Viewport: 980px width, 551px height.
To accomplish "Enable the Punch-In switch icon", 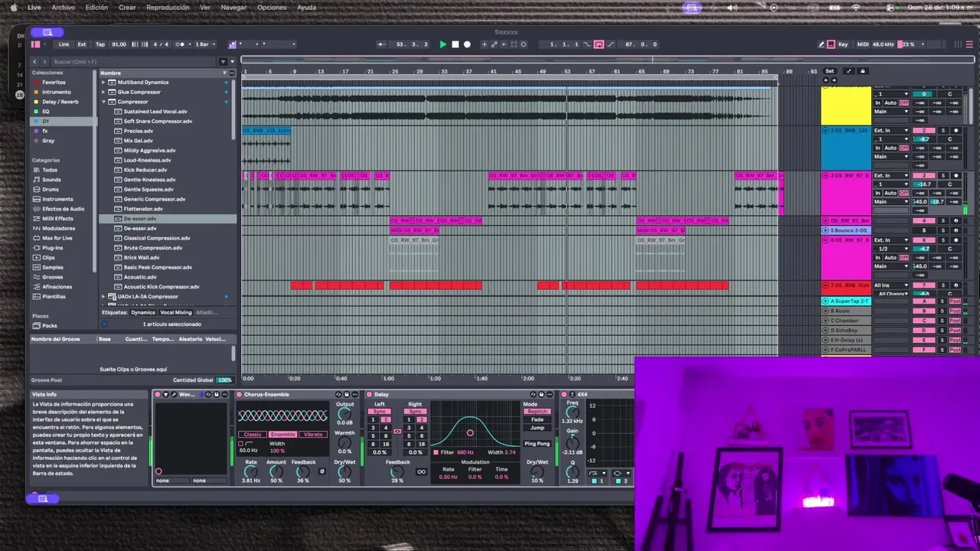I will pyautogui.click(x=586, y=44).
